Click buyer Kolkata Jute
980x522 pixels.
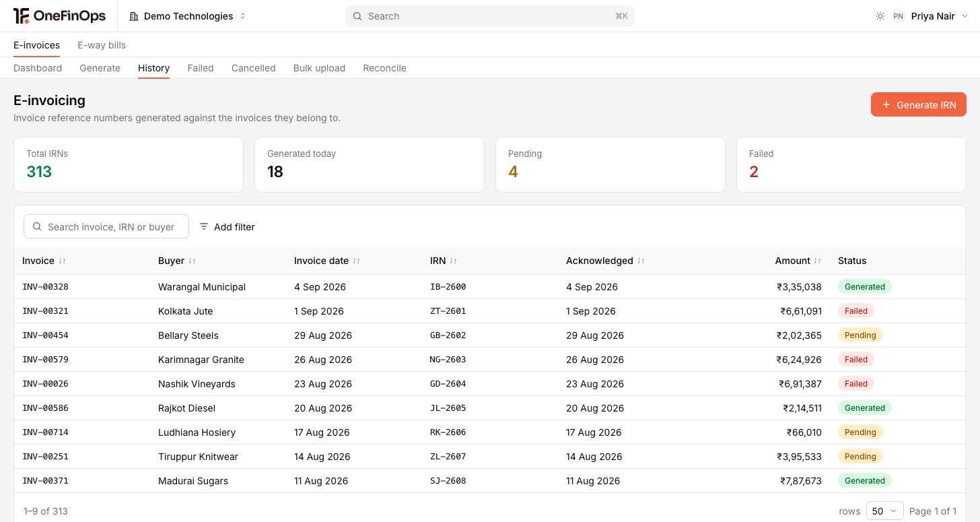pyautogui.click(x=185, y=311)
